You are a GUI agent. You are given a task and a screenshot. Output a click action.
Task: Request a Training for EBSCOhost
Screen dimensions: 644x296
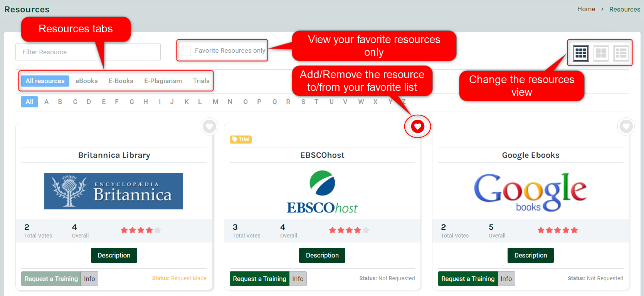click(259, 279)
